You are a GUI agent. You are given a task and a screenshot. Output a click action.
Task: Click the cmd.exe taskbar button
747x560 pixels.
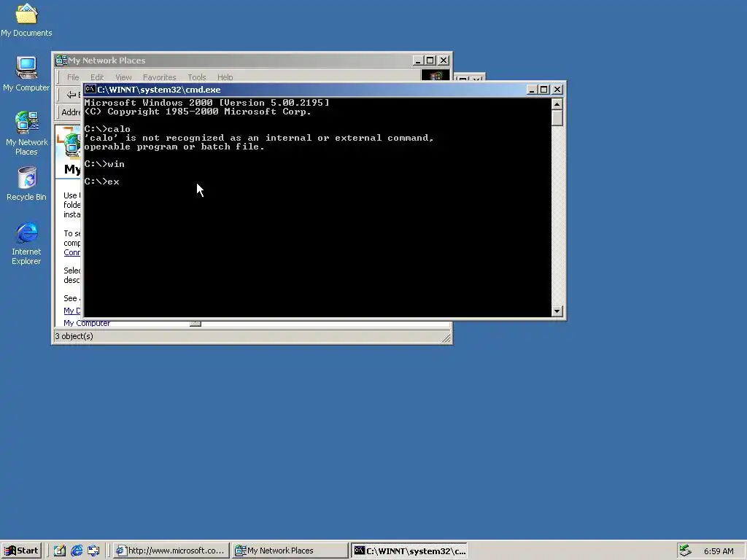(x=409, y=551)
